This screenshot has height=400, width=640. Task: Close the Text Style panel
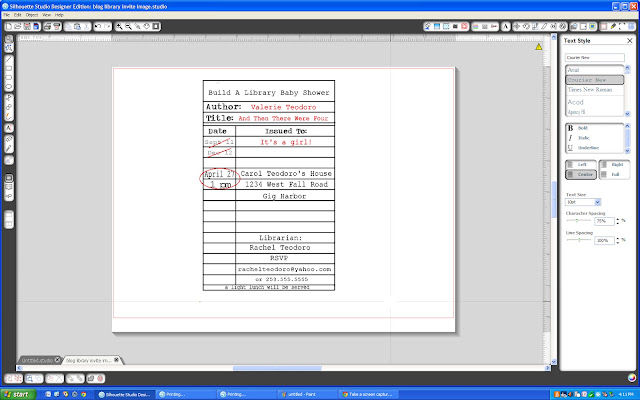click(629, 40)
